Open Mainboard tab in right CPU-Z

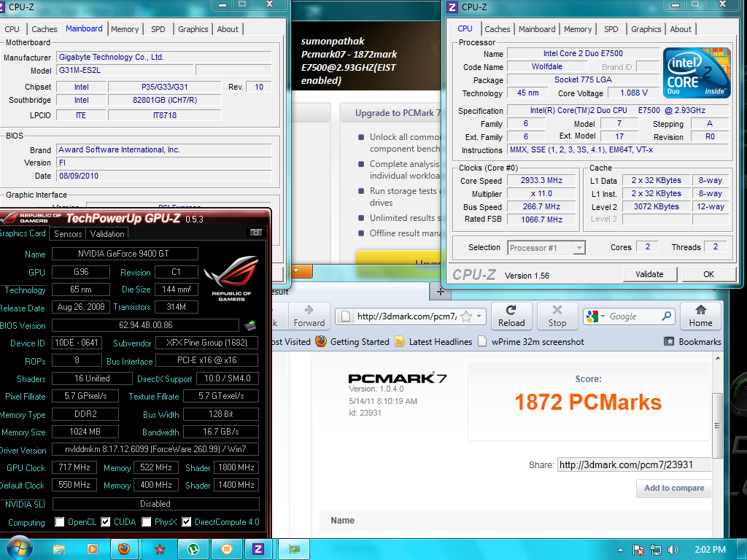pyautogui.click(x=536, y=29)
